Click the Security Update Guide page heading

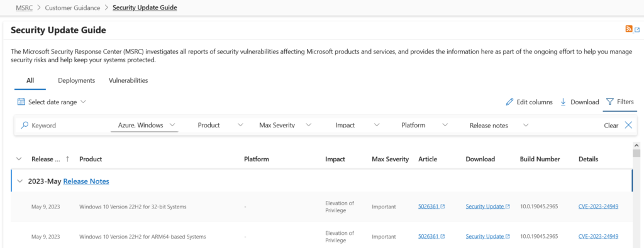click(x=58, y=30)
